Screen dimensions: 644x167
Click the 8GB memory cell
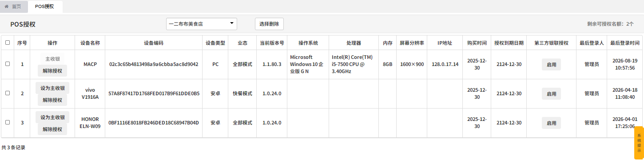(x=387, y=64)
